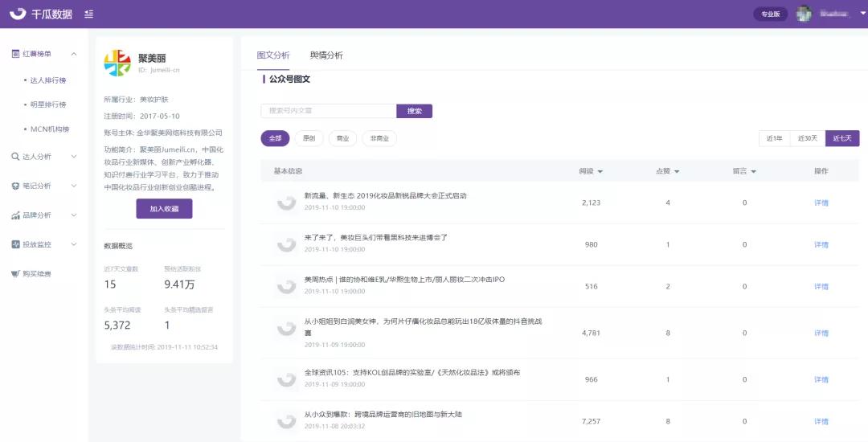Viewport: 868px width, 442px height.
Task: Open 详情 for the 美妆巨头 article
Action: tap(821, 244)
